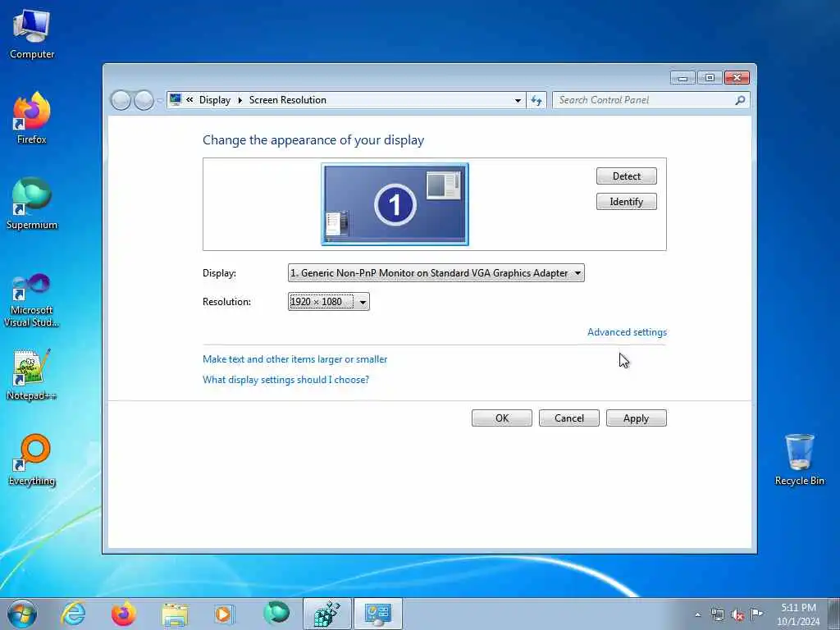
Task: Click the search magnifier in Control Panel
Action: click(740, 100)
